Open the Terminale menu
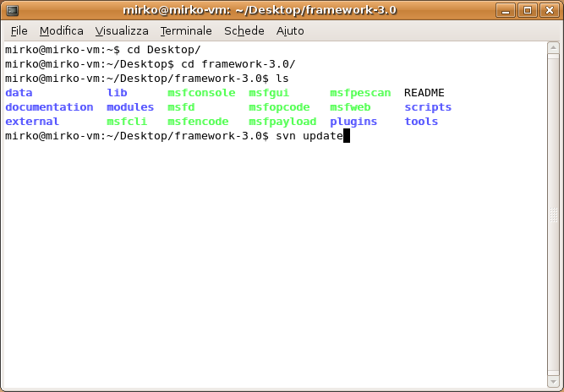Viewport: 564px width, 392px height. [x=186, y=31]
